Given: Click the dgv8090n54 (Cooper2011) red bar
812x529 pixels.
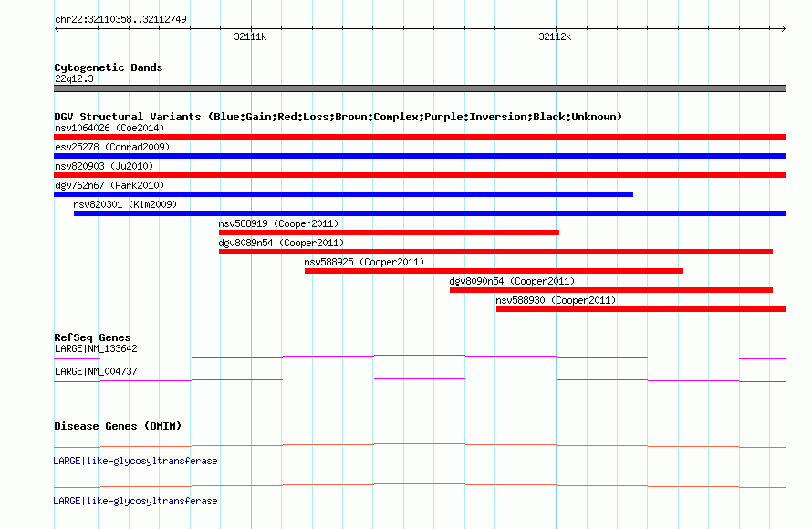Looking at the screenshot, I should 611,290.
